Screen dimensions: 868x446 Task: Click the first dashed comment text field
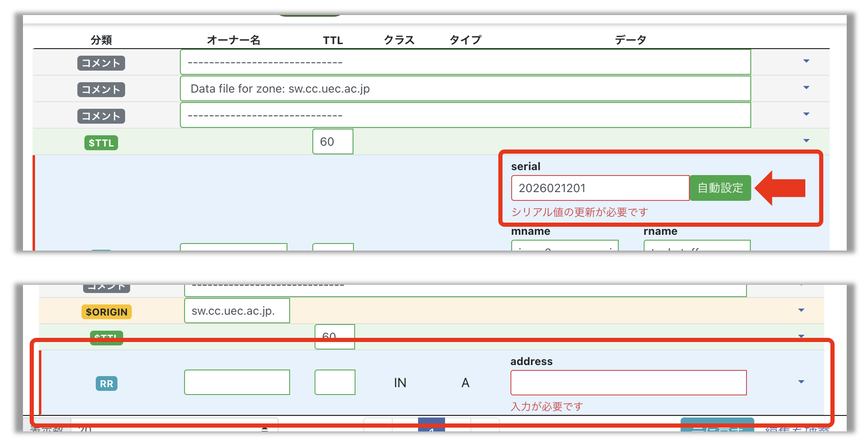465,62
